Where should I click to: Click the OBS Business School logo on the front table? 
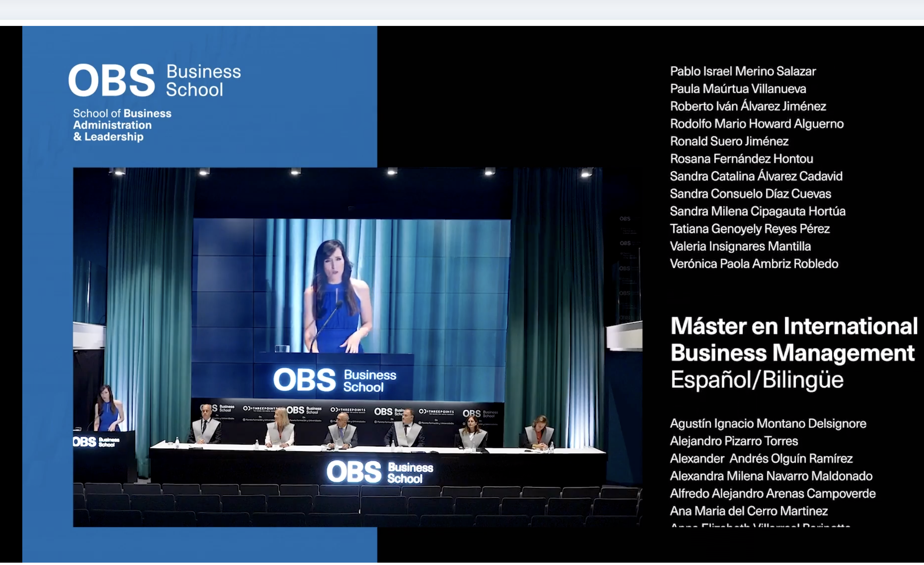[x=380, y=472]
